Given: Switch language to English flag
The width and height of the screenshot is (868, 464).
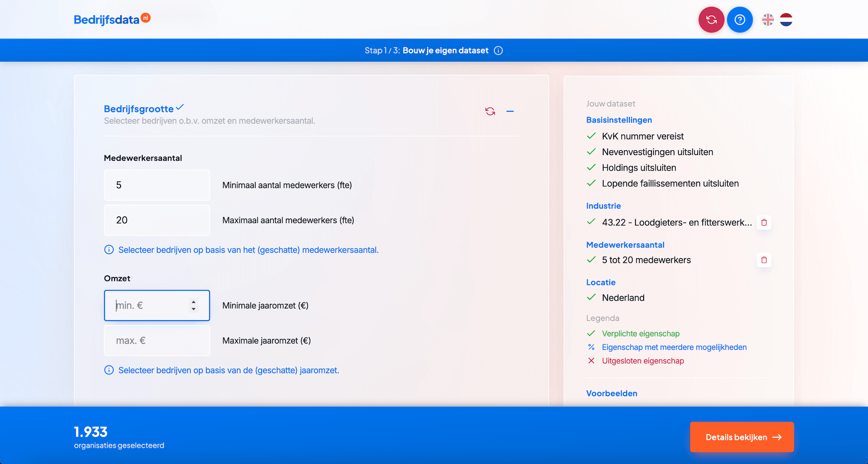Looking at the screenshot, I should [x=768, y=20].
